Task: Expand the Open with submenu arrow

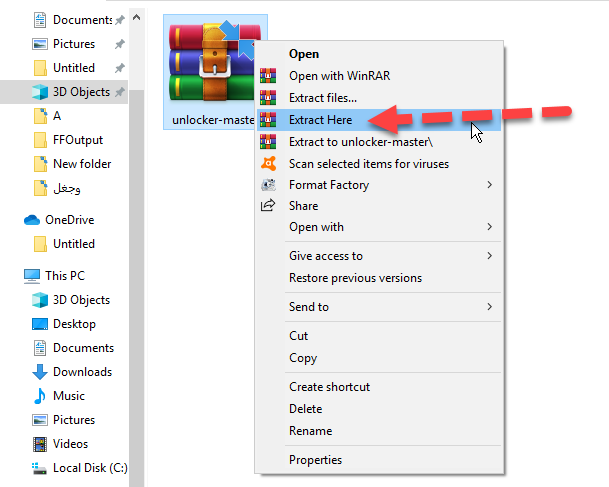Action: click(490, 227)
